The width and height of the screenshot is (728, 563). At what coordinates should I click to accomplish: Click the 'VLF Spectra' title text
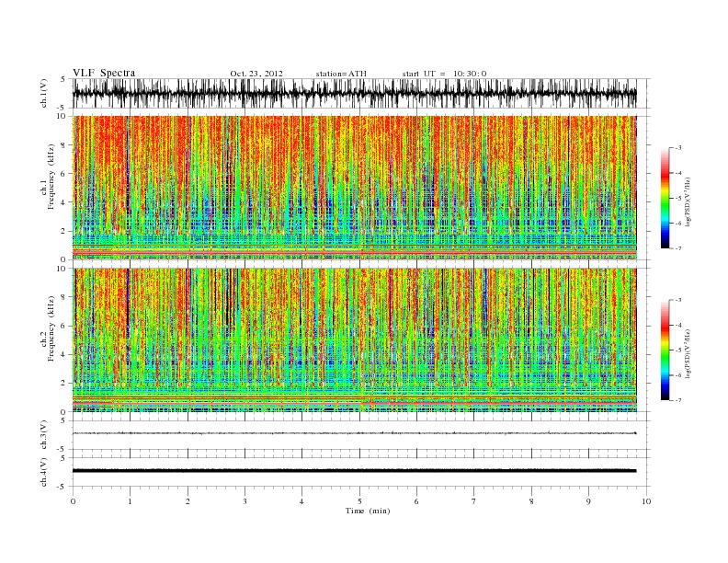104,73
